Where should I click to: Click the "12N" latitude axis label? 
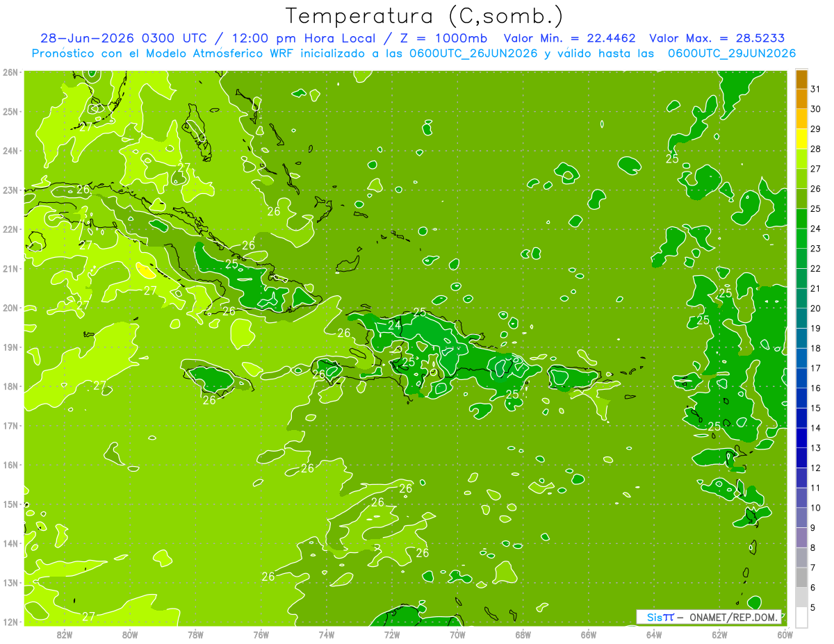(10, 622)
